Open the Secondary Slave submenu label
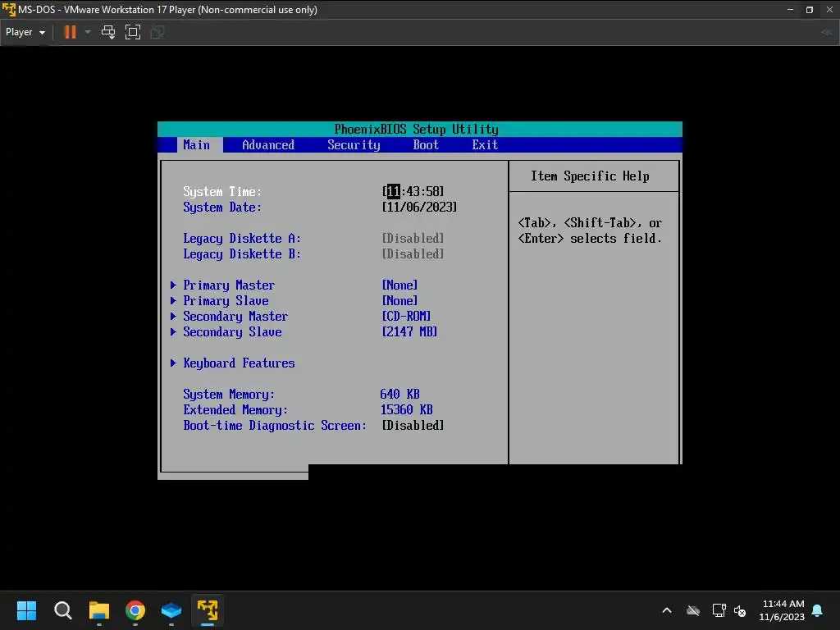This screenshot has width=840, height=630. 232,331
